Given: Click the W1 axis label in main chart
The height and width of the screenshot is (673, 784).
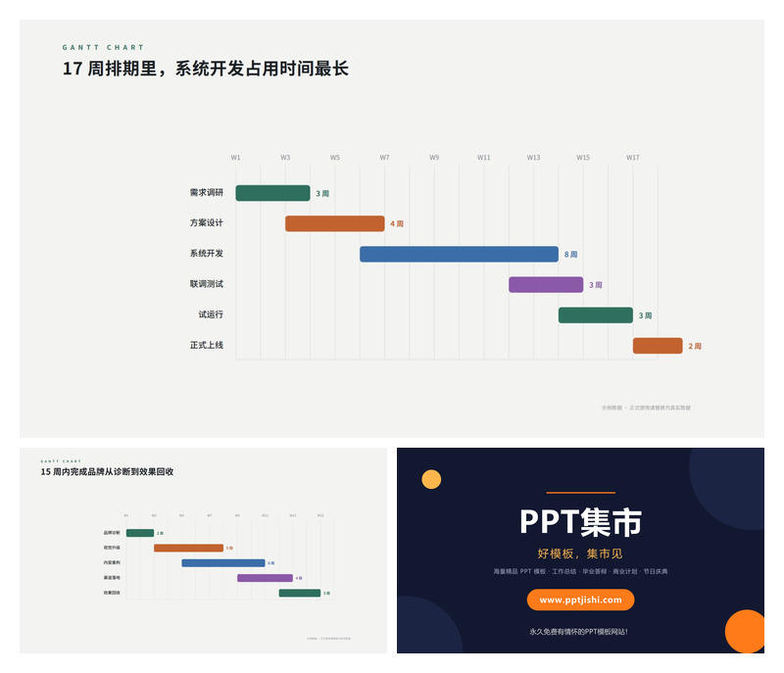Looking at the screenshot, I should pyautogui.click(x=235, y=158).
